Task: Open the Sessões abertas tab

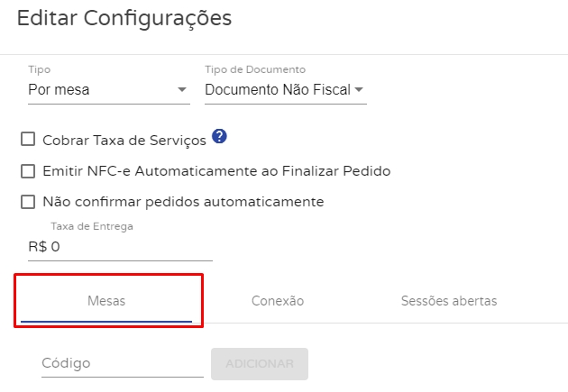Action: tap(448, 301)
